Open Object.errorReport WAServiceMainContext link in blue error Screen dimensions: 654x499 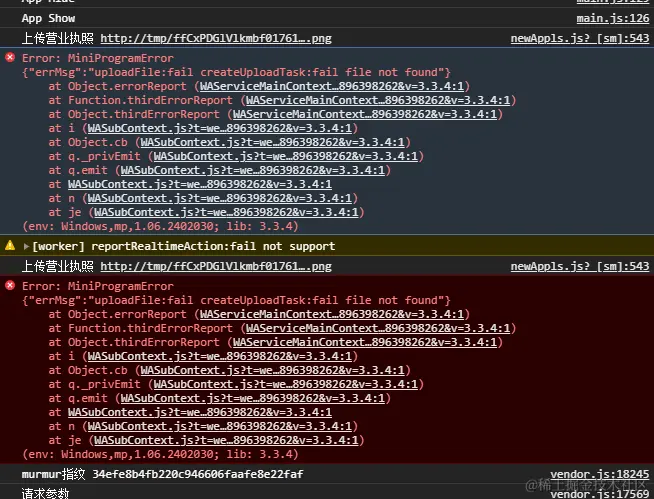click(332, 86)
